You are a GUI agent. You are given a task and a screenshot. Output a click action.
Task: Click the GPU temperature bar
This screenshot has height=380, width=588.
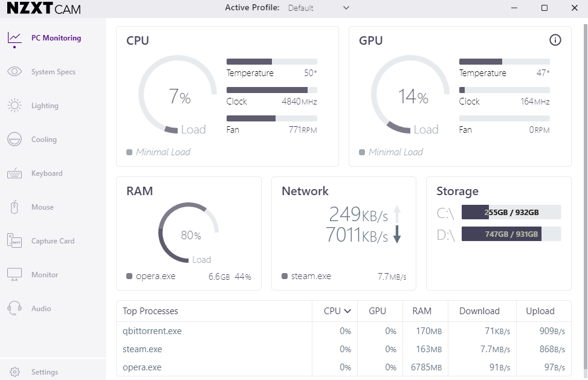pyautogui.click(x=505, y=62)
